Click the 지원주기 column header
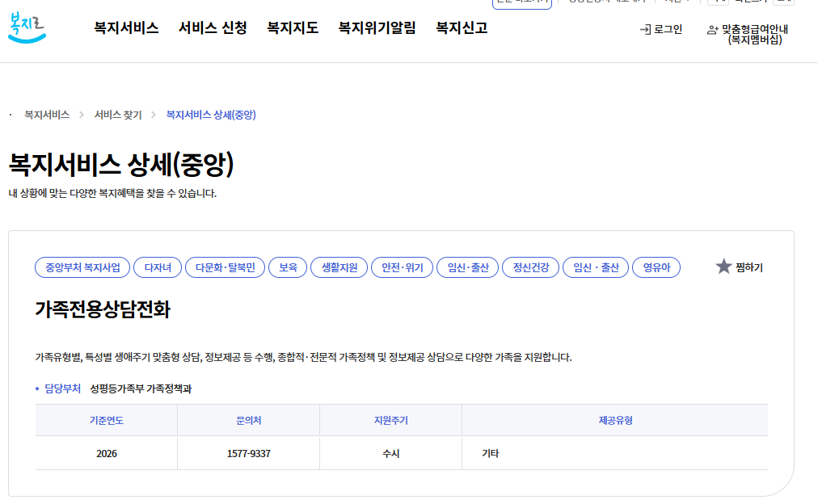This screenshot has width=818, height=504. click(390, 420)
